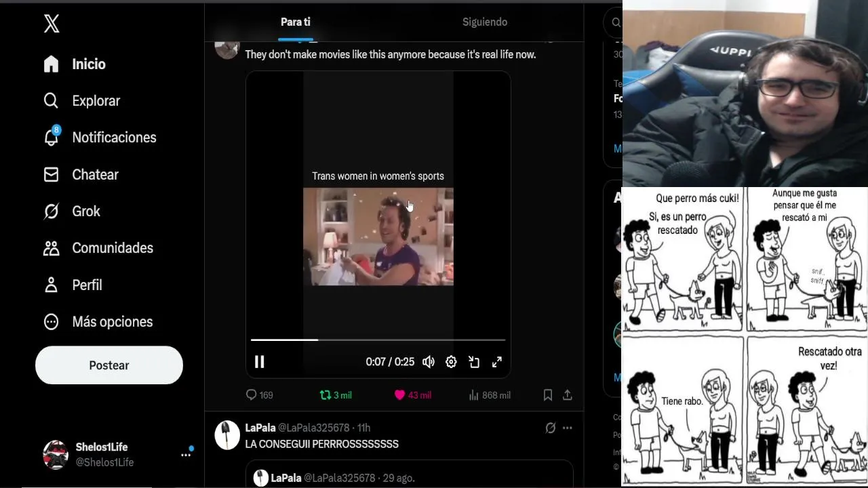Open replies showing 169 comments
This screenshot has height=488, width=868.
pyautogui.click(x=259, y=395)
